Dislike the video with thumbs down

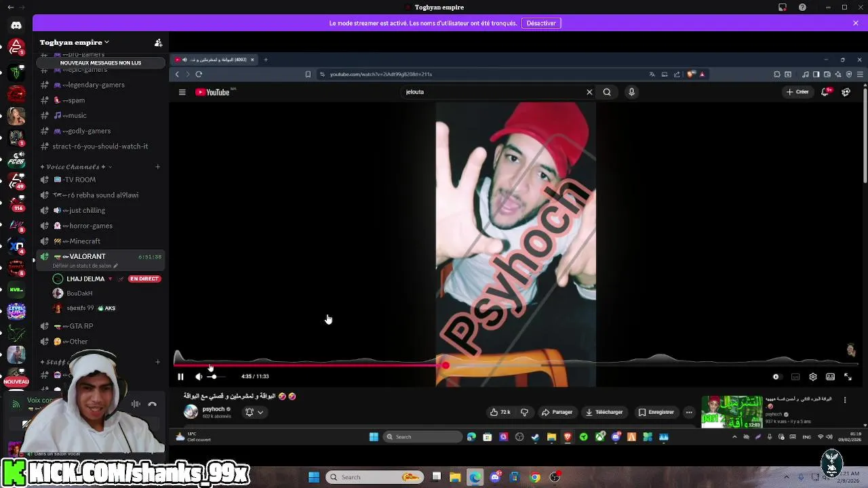coord(524,412)
